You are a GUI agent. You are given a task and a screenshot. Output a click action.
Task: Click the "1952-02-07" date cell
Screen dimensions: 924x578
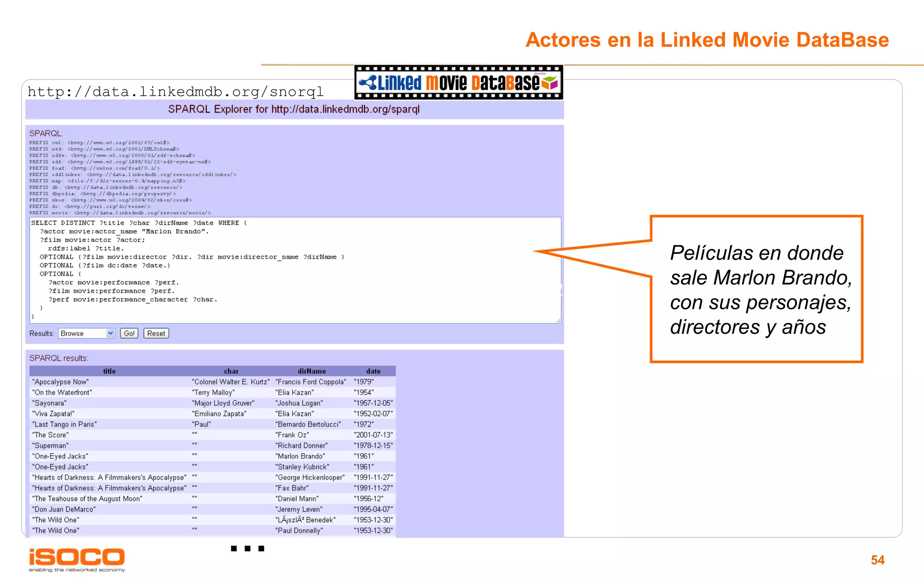click(373, 414)
